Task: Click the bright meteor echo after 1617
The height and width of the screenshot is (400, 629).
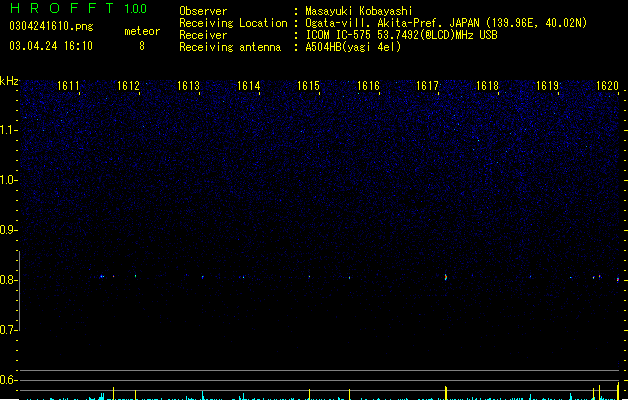Action: click(446, 277)
